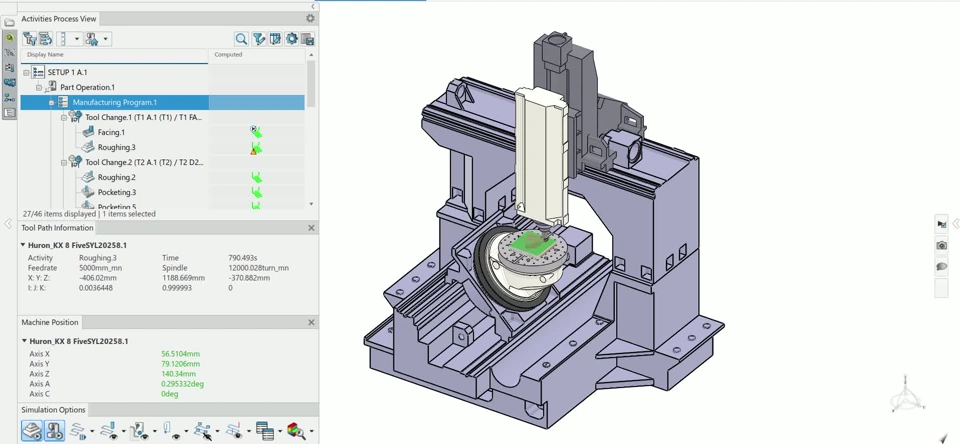Click the gear settings icon of Activities Process View
The image size is (960, 444).
point(310,18)
